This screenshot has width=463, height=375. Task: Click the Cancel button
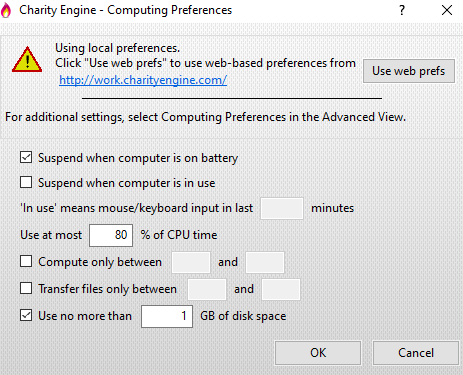[416, 353]
